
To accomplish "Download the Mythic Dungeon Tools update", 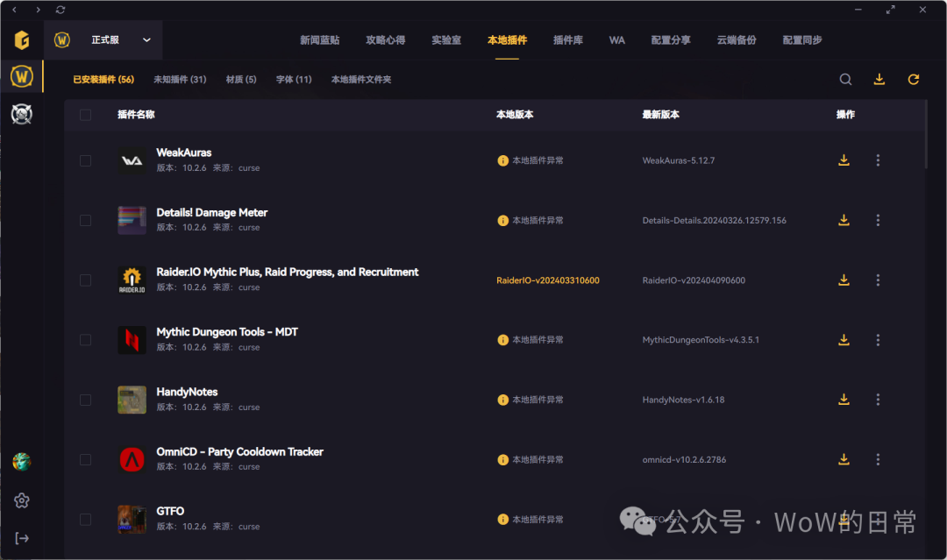I will [844, 340].
